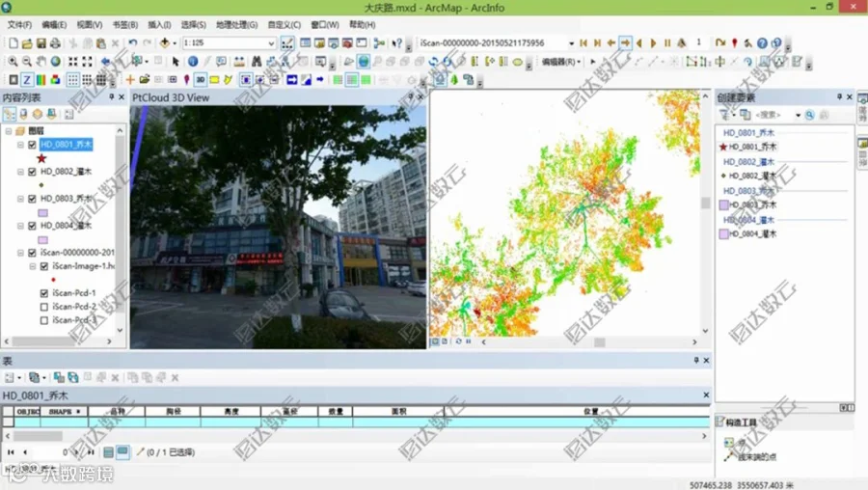Collapse HD_0802_灌木 layer tree node
This screenshot has height=490, width=868.
tap(20, 172)
